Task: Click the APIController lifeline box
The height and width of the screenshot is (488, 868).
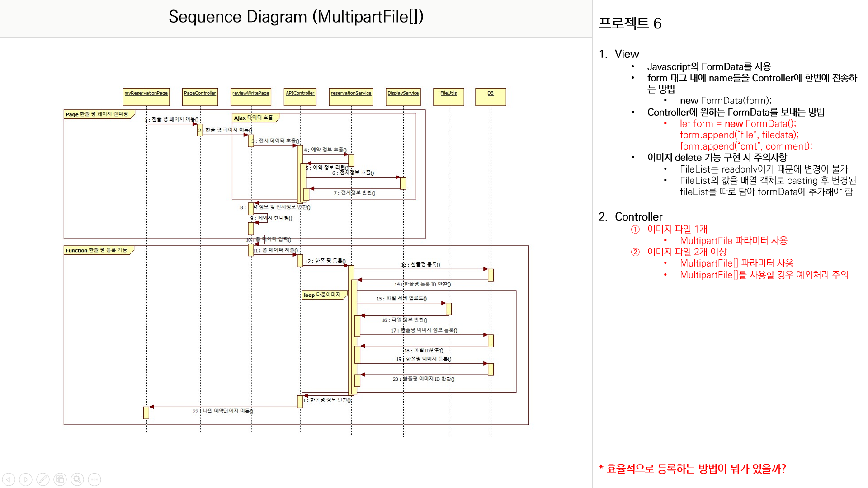Action: (300, 97)
